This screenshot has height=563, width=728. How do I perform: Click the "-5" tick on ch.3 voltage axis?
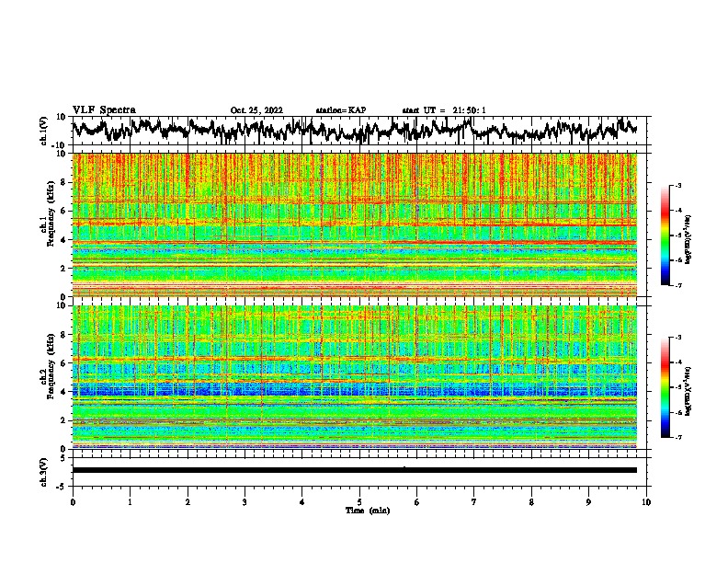point(62,487)
